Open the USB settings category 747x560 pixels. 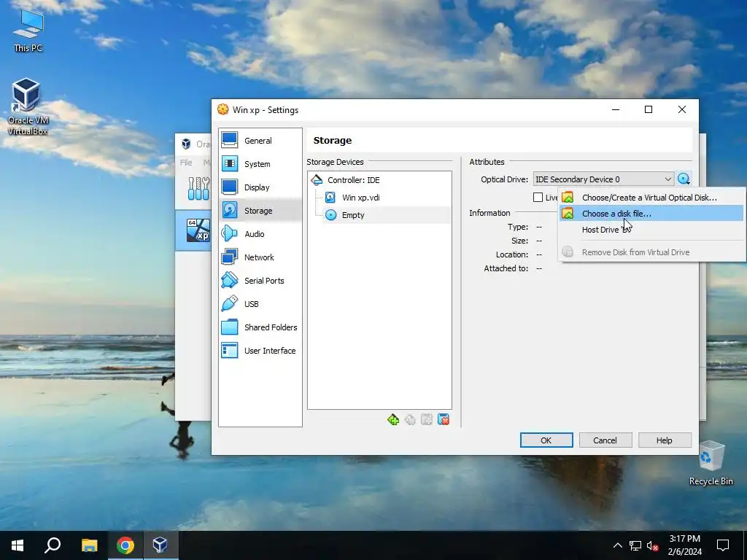260,304
